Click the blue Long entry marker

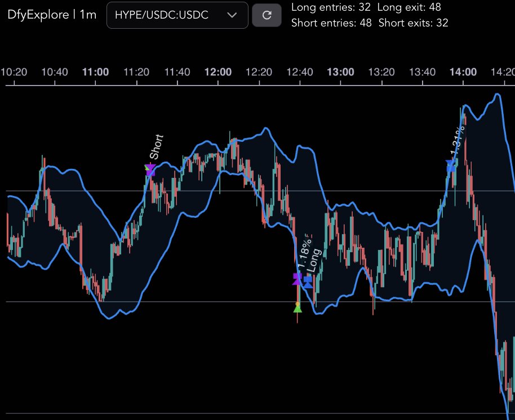[308, 282]
